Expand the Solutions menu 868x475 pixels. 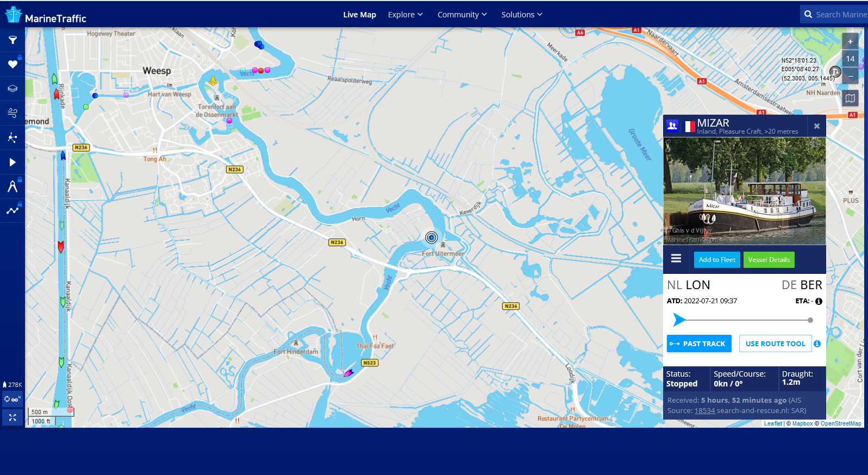[522, 15]
